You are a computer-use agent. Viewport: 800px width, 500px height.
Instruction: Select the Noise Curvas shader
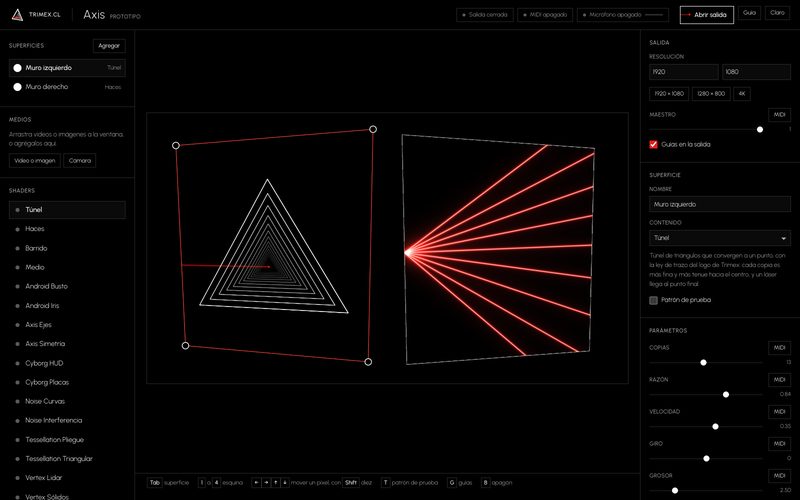click(x=67, y=401)
